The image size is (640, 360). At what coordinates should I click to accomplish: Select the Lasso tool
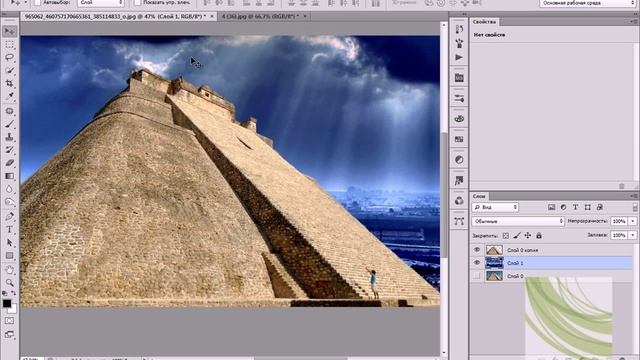click(x=9, y=58)
